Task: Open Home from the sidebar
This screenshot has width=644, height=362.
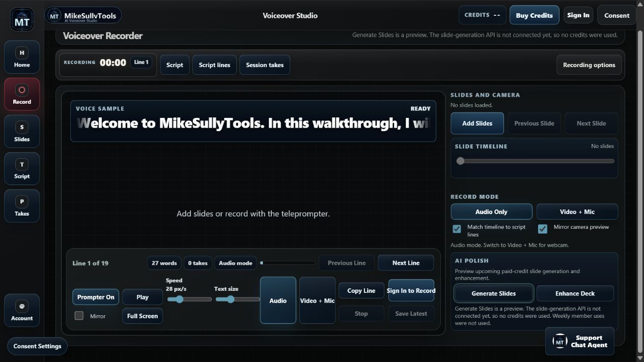Action: point(22,57)
